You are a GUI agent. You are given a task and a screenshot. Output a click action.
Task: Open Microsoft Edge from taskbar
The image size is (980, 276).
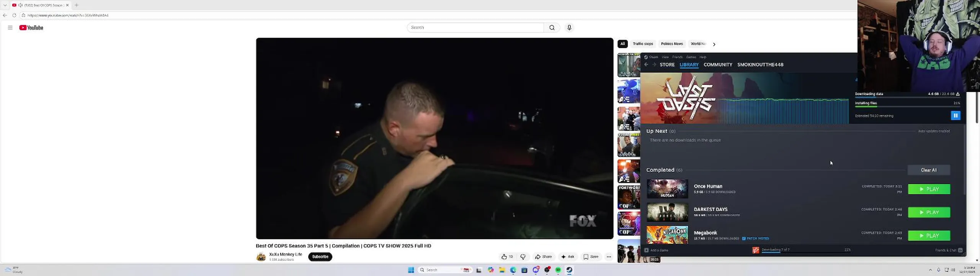pyautogui.click(x=513, y=270)
